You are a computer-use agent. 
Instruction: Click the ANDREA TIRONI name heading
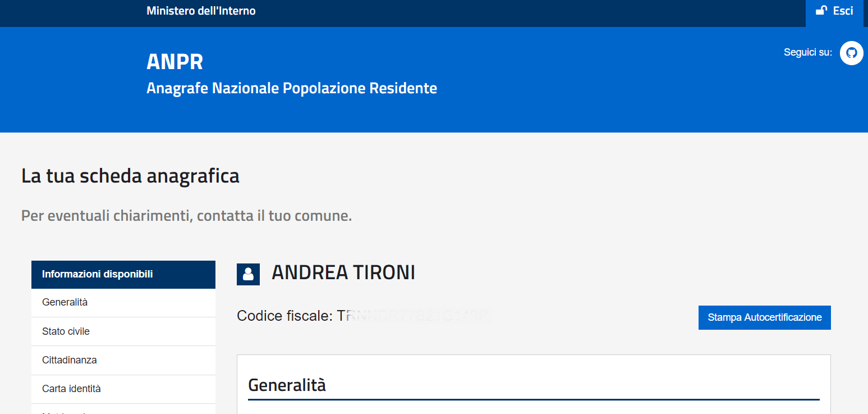click(343, 272)
